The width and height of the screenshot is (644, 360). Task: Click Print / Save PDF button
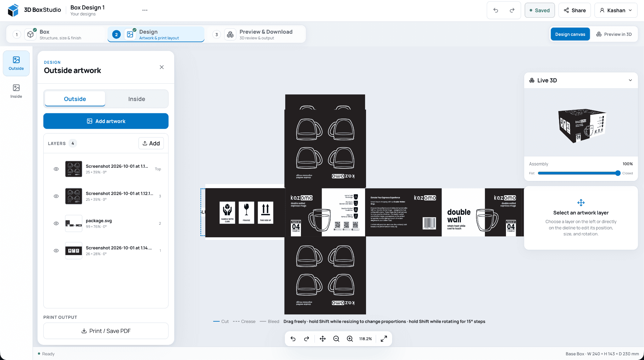coord(106,331)
